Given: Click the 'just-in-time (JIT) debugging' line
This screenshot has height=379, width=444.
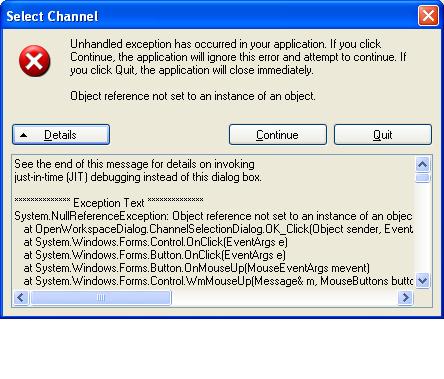Looking at the screenshot, I should 138,177.
